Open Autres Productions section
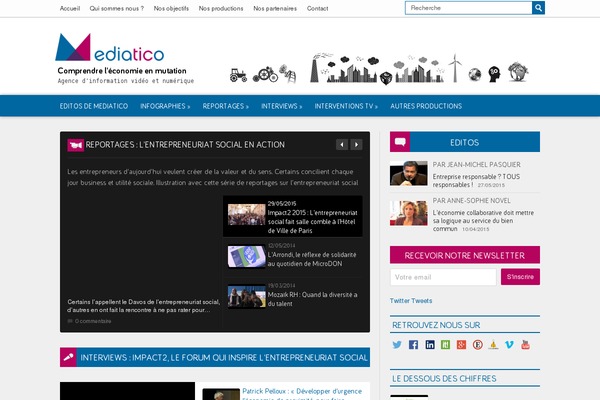Screen dimensions: 600x400 coord(426,106)
